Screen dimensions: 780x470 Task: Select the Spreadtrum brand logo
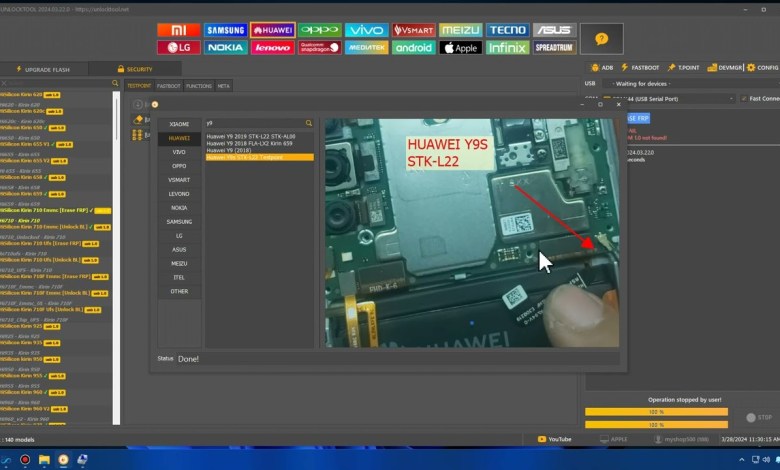coord(555,47)
